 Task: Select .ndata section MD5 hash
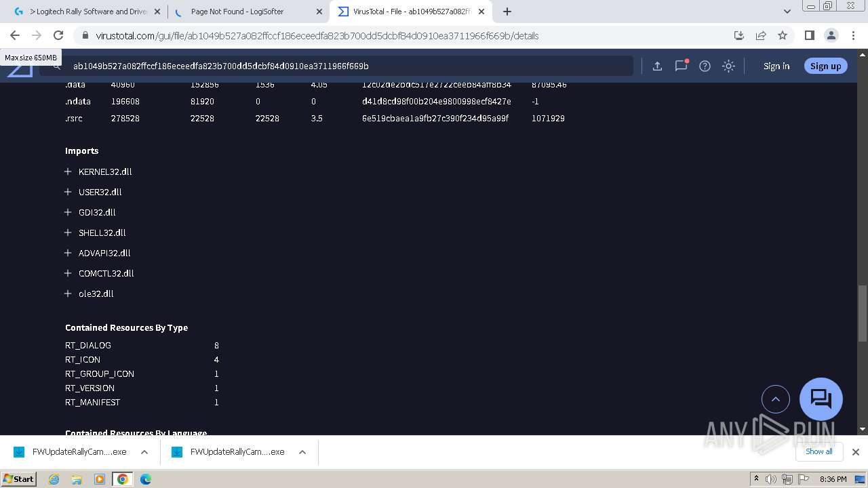pyautogui.click(x=437, y=101)
